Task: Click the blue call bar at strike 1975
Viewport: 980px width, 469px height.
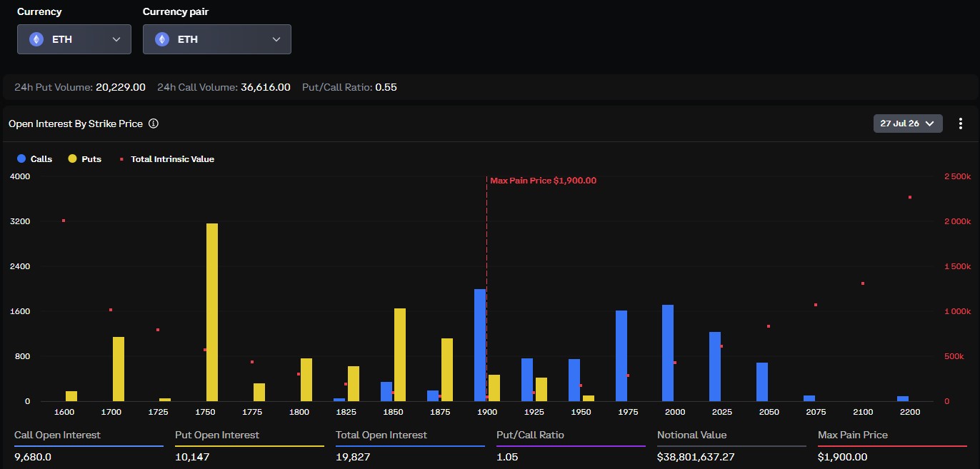Action: tap(621, 355)
